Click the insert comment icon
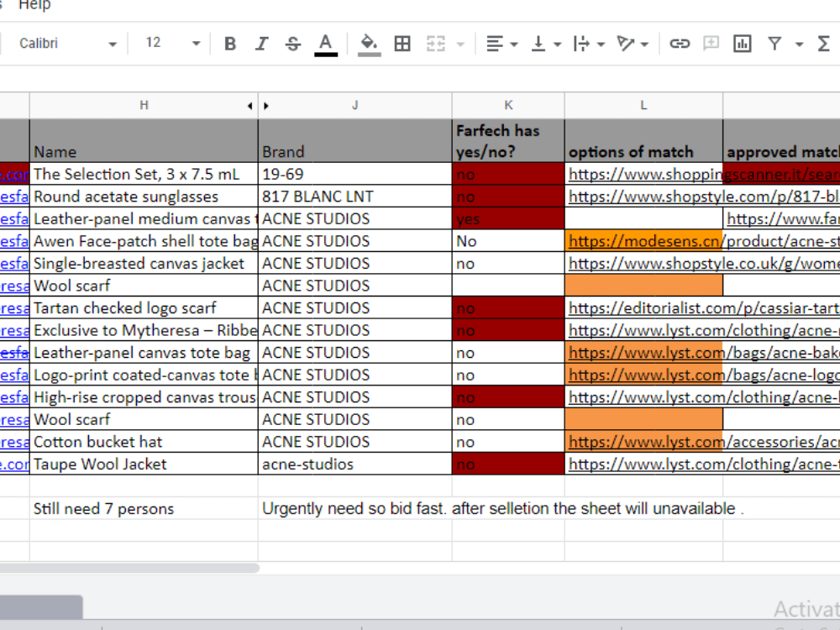840x630 pixels. (711, 44)
